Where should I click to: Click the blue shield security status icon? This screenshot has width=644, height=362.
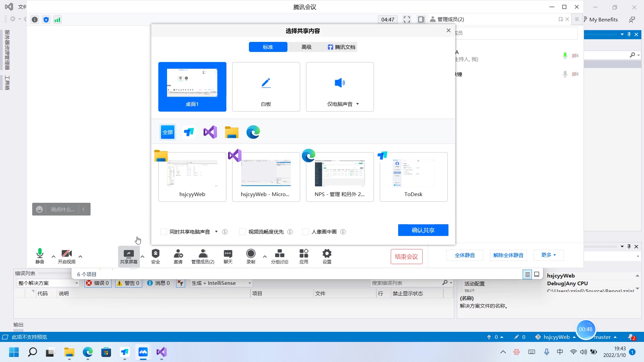(x=46, y=19)
